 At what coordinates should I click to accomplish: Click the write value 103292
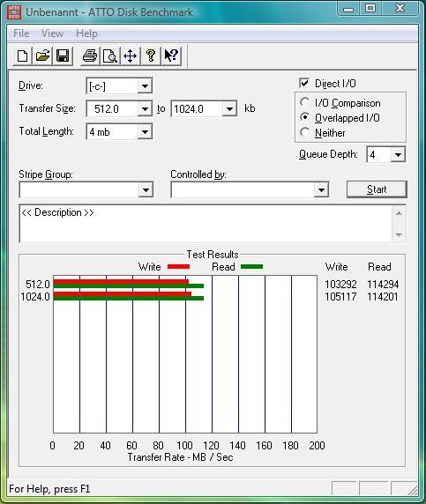(x=340, y=284)
